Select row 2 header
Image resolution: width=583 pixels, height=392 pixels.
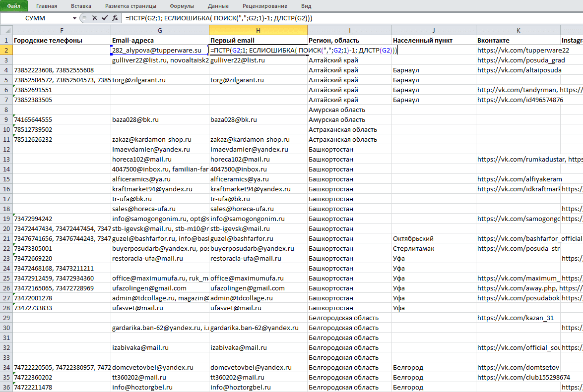[x=6, y=50]
